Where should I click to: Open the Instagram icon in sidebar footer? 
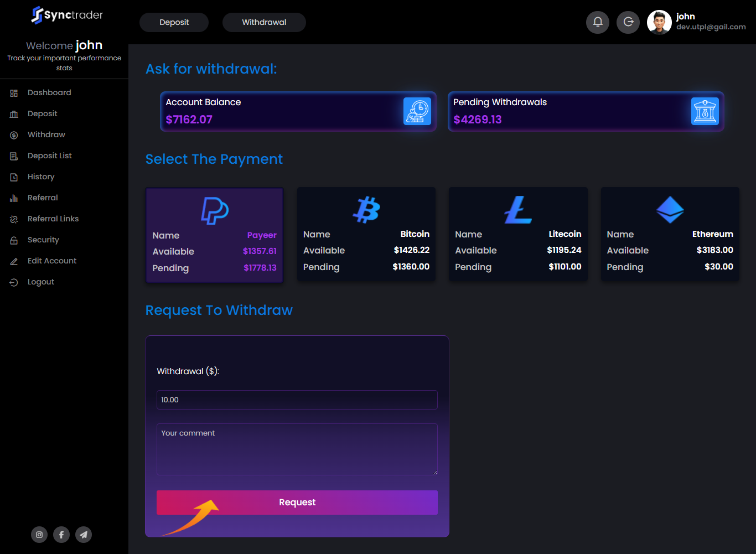click(39, 535)
